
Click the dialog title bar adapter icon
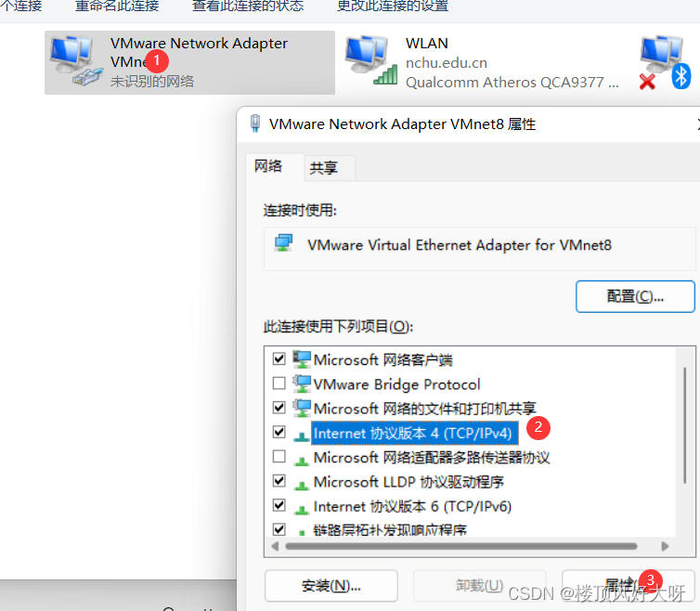[x=255, y=123]
